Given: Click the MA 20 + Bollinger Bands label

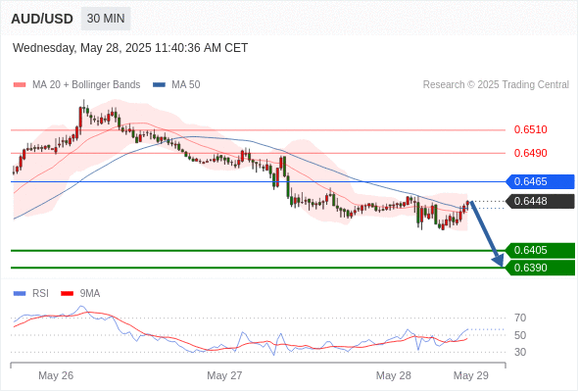Looking at the screenshot, I should pyautogui.click(x=86, y=85).
